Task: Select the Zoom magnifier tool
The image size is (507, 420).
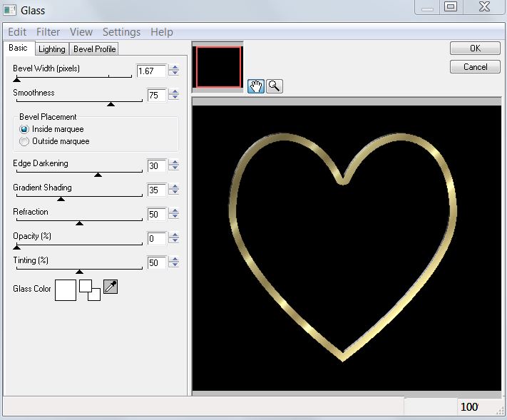Action: (274, 86)
